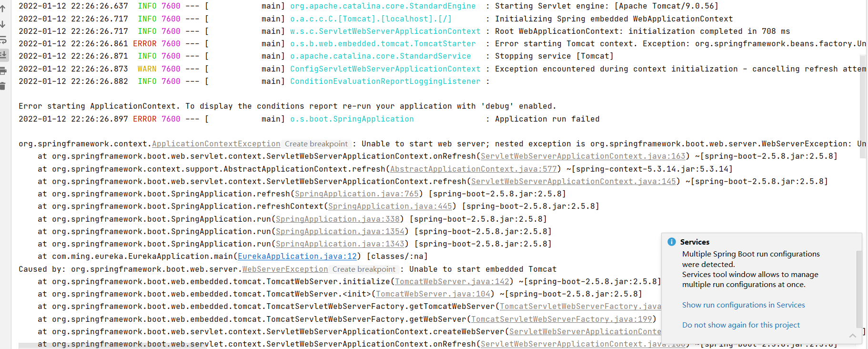Click the Services notification title
Viewport: 868px width, 349px height.
pyautogui.click(x=695, y=242)
